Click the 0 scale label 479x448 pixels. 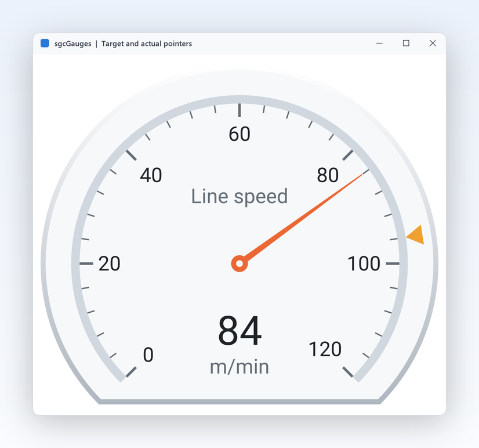(148, 355)
